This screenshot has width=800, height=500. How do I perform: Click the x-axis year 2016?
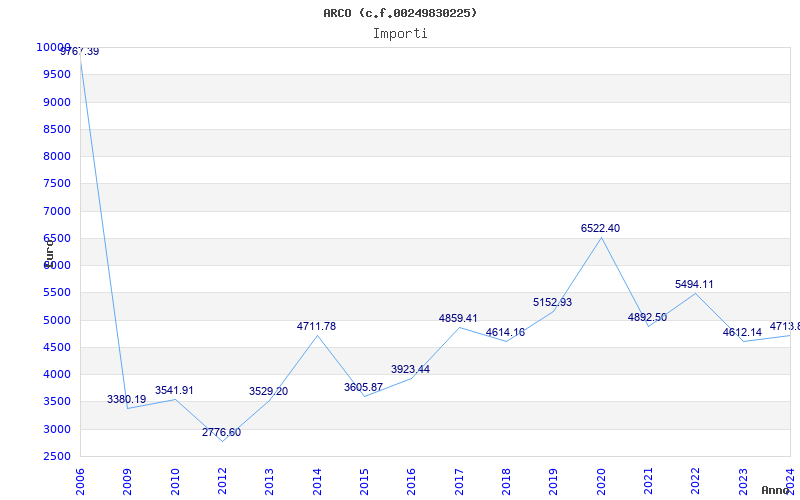click(412, 482)
